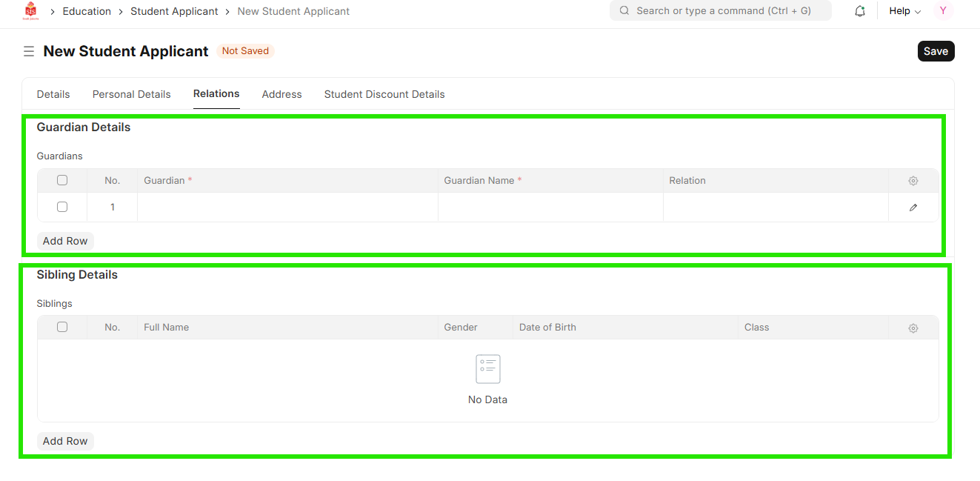Go to the Address tab
Screen dimensions: 980x481
[x=281, y=94]
